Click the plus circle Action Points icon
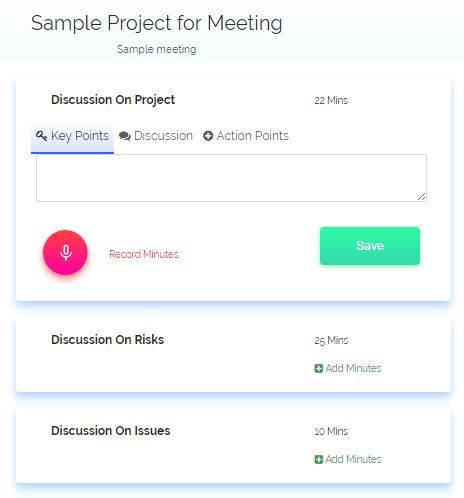 coord(208,136)
